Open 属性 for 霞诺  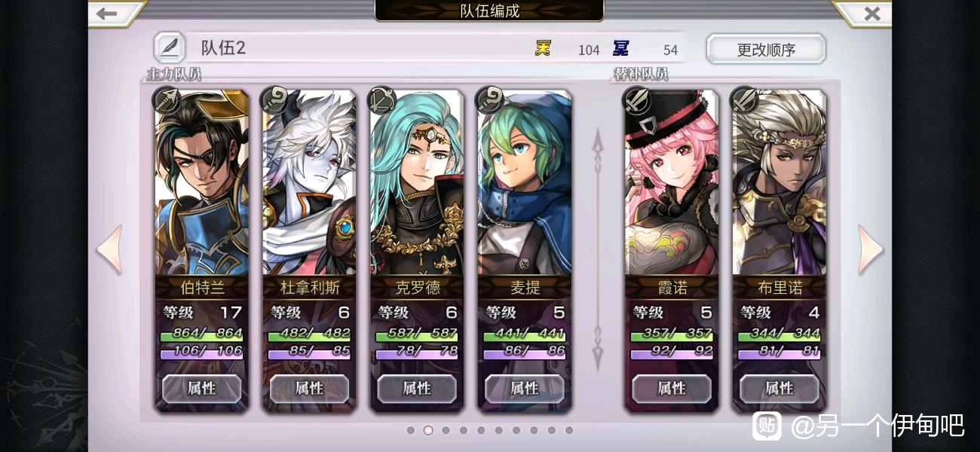[x=672, y=389]
